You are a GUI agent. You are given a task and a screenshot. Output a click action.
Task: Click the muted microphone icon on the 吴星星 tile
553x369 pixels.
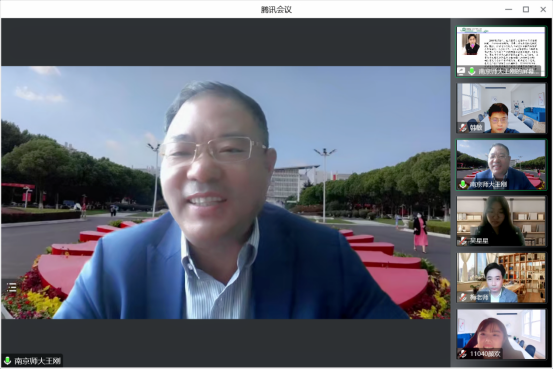point(463,241)
